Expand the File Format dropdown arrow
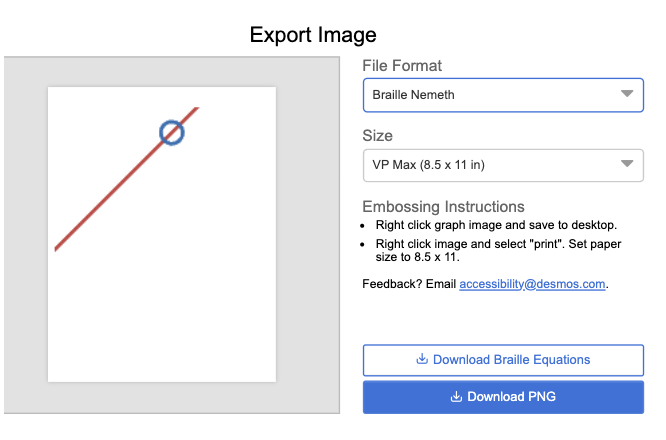666x440 pixels. 627,94
